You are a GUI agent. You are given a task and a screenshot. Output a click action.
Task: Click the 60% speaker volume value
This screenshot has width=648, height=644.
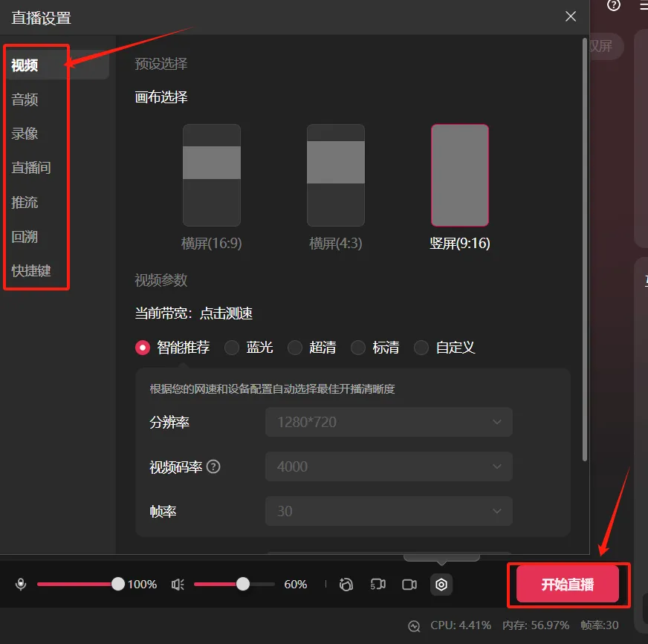pyautogui.click(x=296, y=585)
